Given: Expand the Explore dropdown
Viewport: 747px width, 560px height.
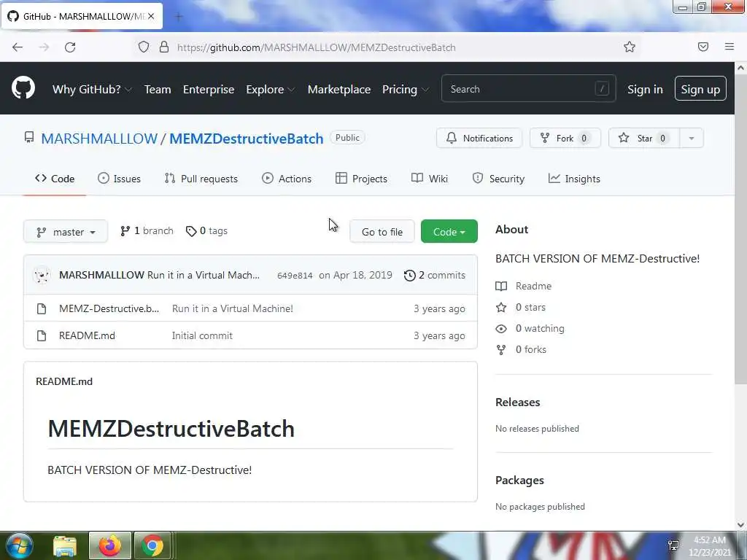Looking at the screenshot, I should click(x=270, y=89).
